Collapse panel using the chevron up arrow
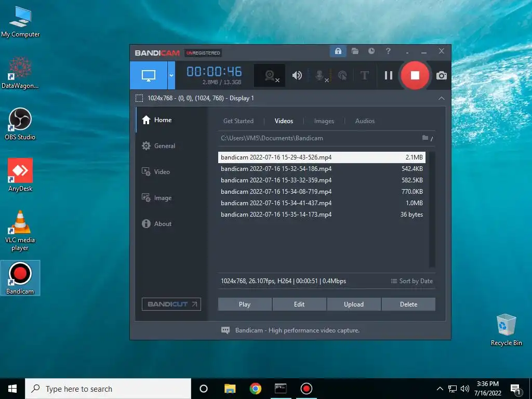532x399 pixels. 442,98
